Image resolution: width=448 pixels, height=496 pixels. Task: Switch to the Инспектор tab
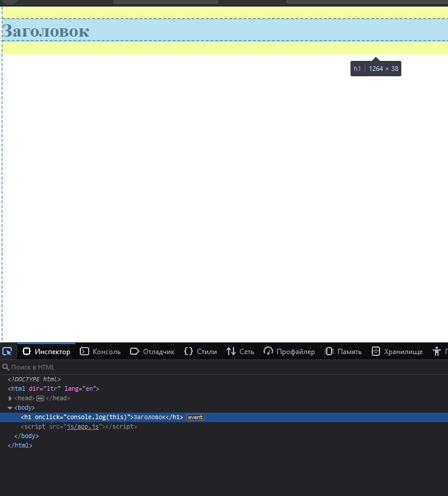[46, 351]
